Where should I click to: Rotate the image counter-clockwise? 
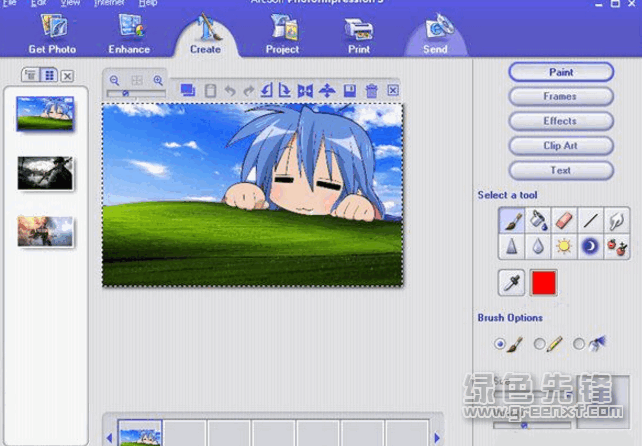tap(267, 90)
